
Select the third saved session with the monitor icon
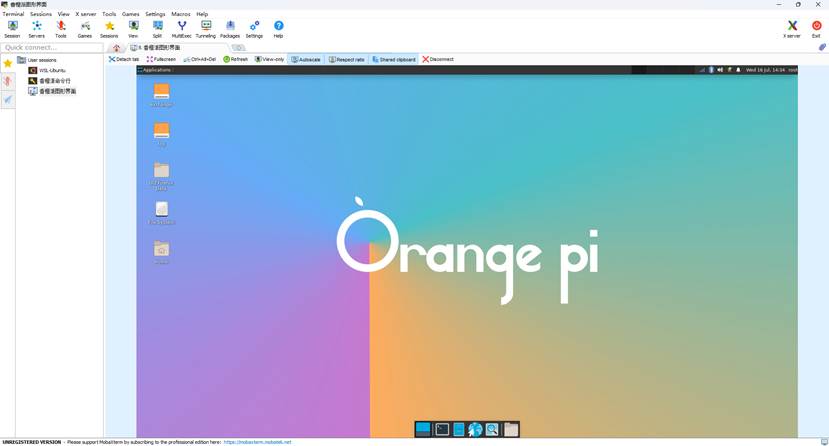(x=52, y=91)
